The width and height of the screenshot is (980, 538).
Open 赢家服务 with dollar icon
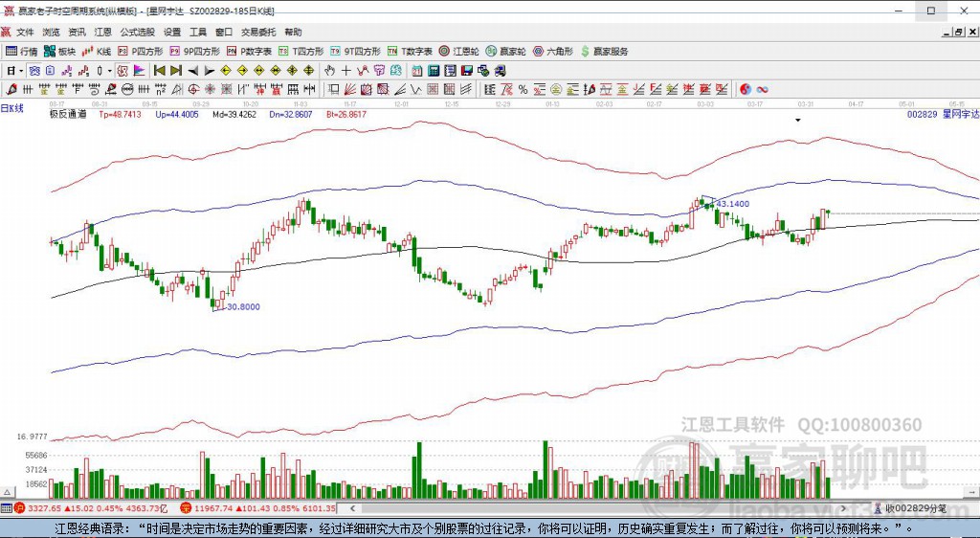605,52
